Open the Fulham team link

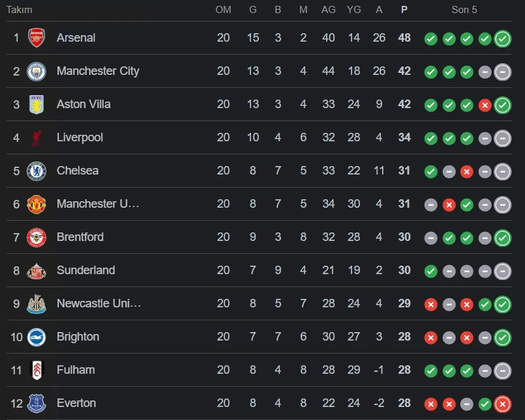click(x=76, y=370)
